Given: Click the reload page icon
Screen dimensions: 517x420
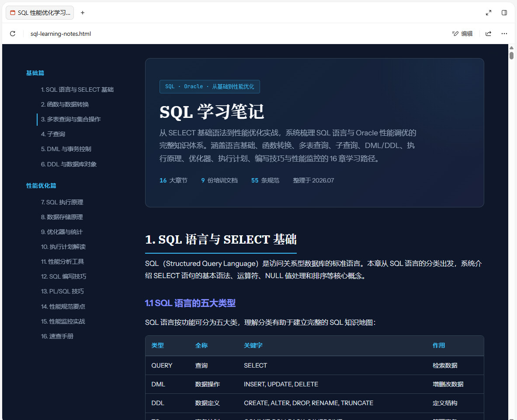Looking at the screenshot, I should pyautogui.click(x=13, y=34).
